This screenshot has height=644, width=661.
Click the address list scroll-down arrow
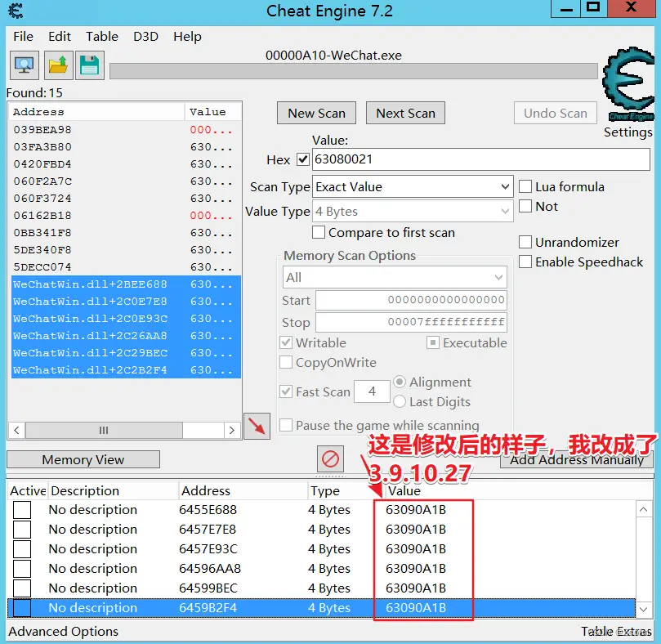click(x=644, y=609)
